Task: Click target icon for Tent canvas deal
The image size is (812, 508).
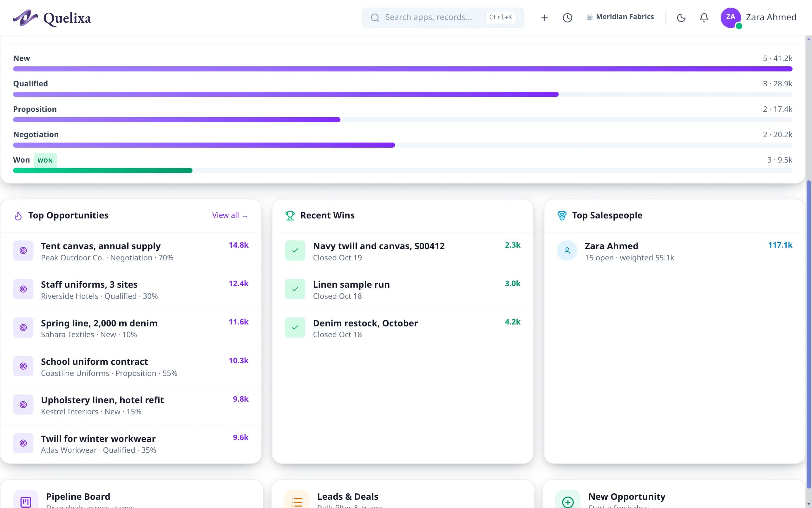Action: [23, 250]
